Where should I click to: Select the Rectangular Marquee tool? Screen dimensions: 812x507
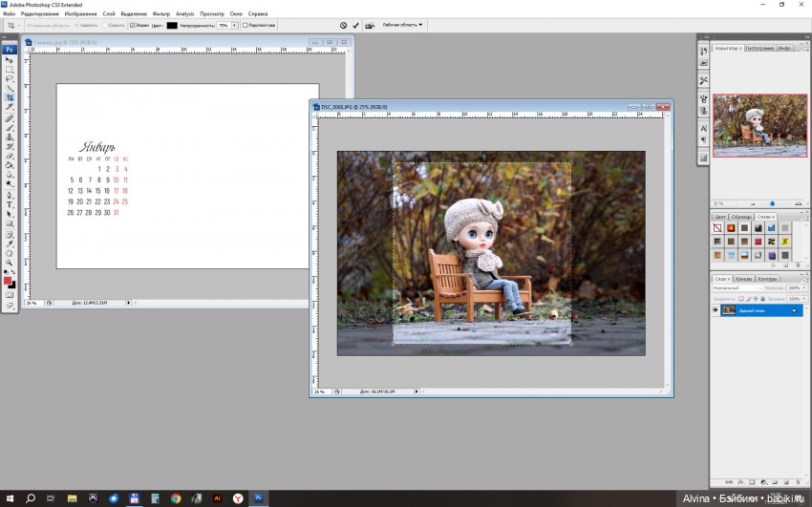tap(10, 70)
